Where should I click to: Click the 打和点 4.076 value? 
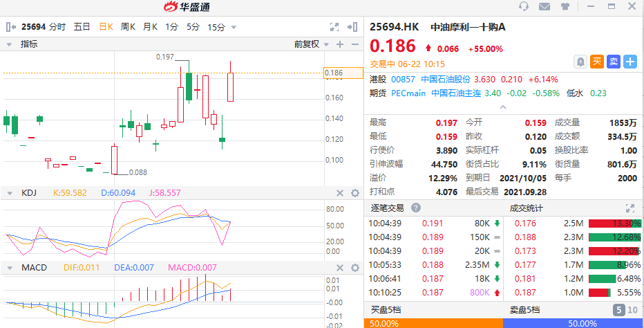click(x=446, y=192)
